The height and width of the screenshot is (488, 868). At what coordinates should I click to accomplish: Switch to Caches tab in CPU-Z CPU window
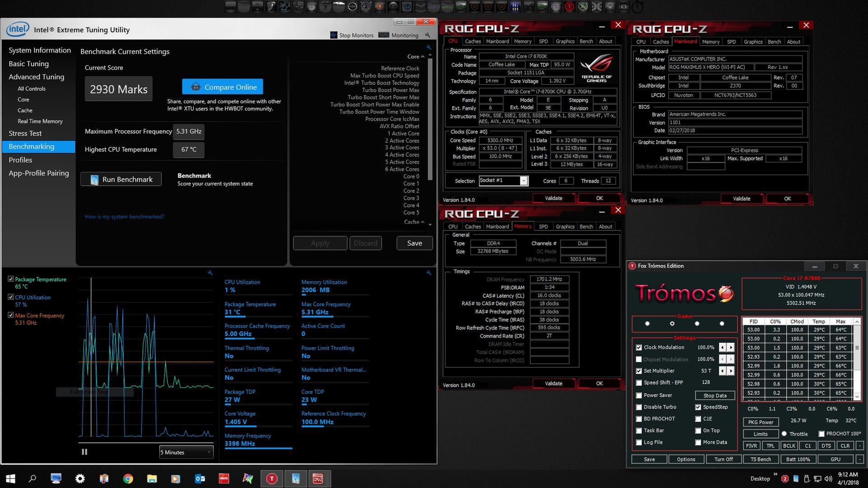[473, 41]
